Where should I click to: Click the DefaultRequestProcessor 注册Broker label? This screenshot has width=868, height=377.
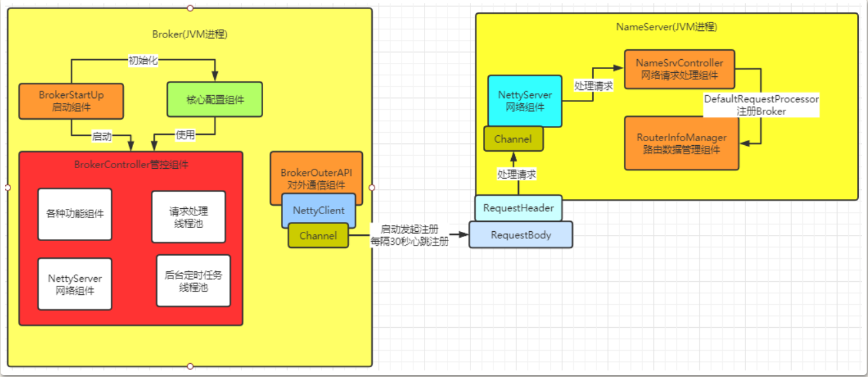point(761,105)
